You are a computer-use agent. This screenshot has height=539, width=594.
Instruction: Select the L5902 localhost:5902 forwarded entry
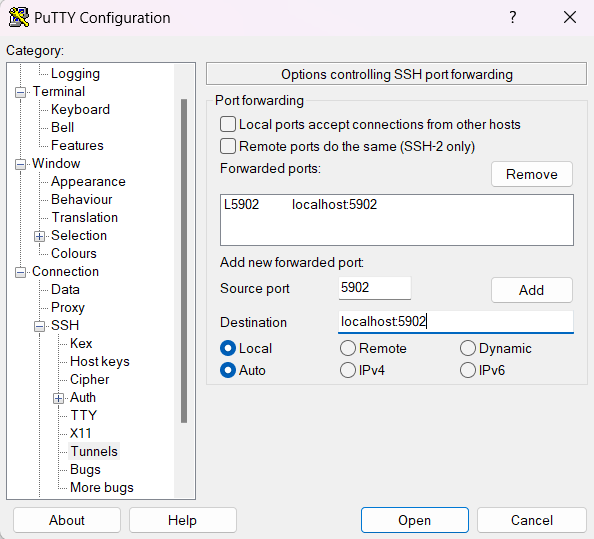pyautogui.click(x=397, y=205)
